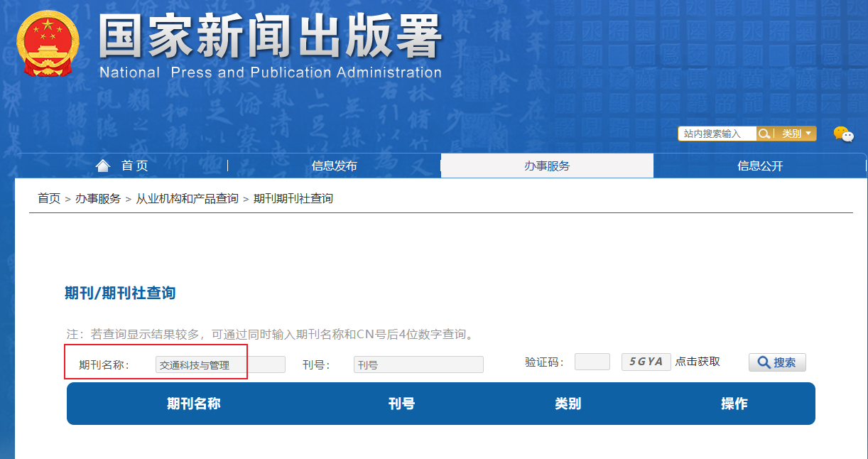The width and height of the screenshot is (868, 459).
Task: Click the 办事服务 breadcrumb link
Action: click(98, 198)
